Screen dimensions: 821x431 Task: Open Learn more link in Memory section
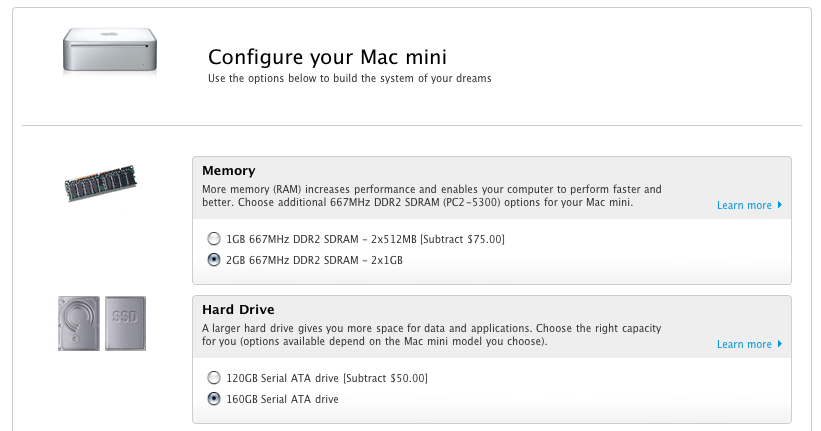(744, 205)
